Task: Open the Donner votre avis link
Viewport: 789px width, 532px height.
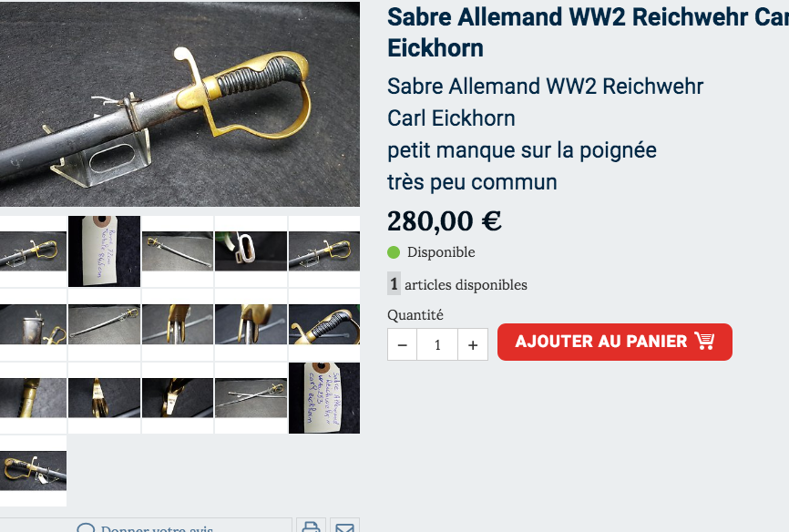Action: (157, 528)
